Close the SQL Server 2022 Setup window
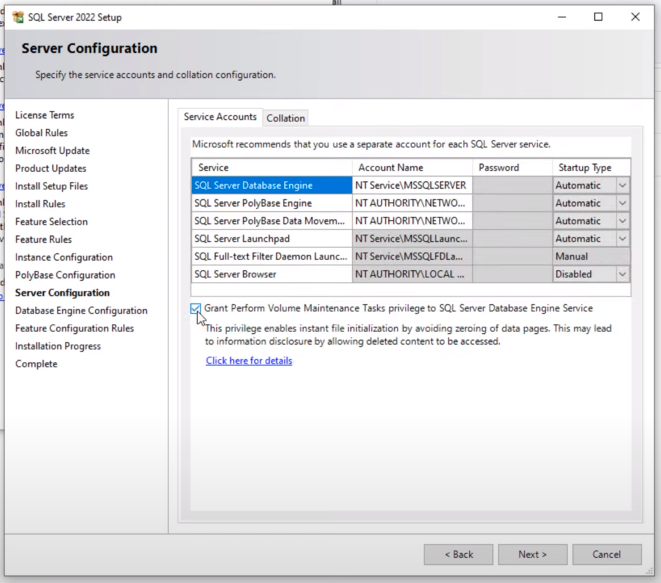This screenshot has width=661, height=583. [635, 17]
